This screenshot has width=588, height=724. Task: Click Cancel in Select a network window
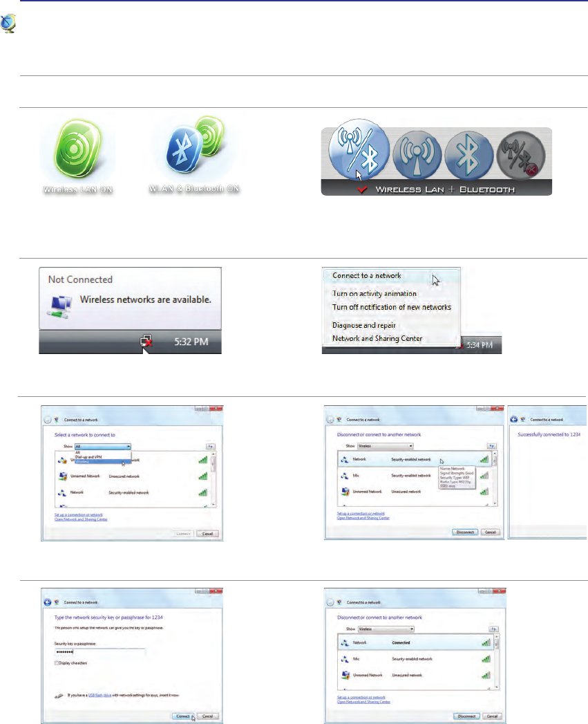coord(208,534)
